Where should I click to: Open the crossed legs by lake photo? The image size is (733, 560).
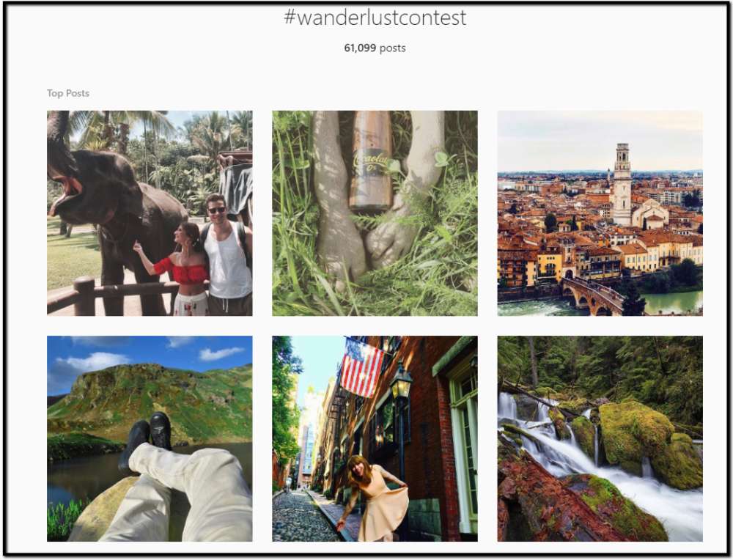click(x=150, y=438)
